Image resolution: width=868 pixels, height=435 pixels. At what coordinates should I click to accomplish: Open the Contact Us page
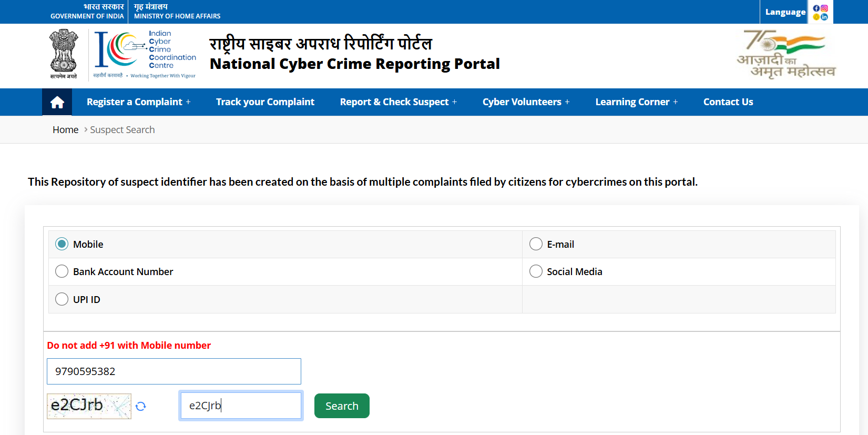click(728, 102)
